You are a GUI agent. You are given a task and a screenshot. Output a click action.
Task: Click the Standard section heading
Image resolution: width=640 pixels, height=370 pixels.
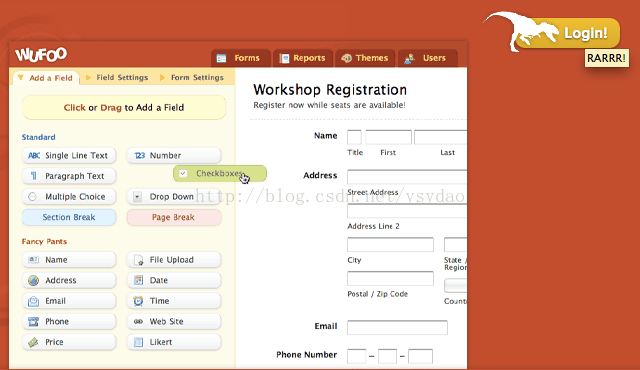(38, 137)
